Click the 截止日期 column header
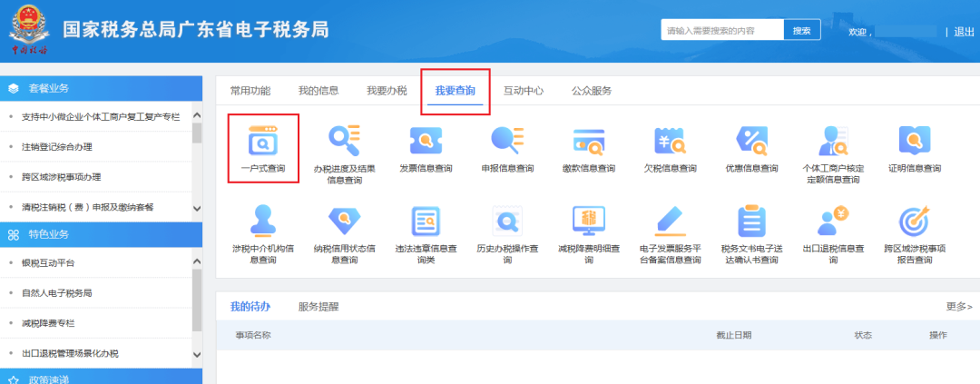980x384 pixels. tap(734, 335)
